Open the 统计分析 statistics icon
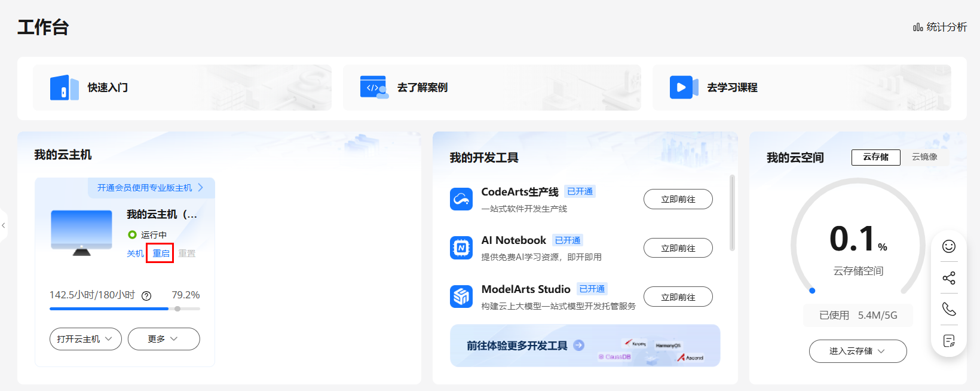This screenshot has width=980, height=391. (918, 28)
